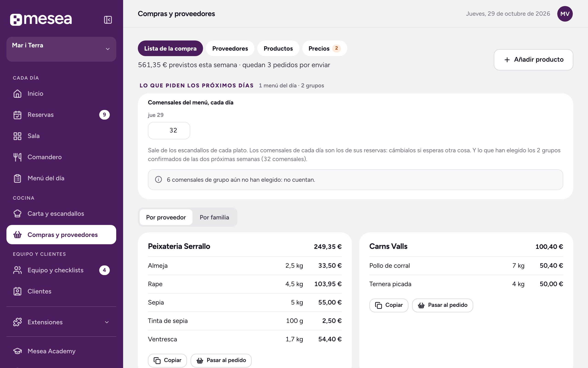
Task: Open the Comandero section
Action: point(61,157)
